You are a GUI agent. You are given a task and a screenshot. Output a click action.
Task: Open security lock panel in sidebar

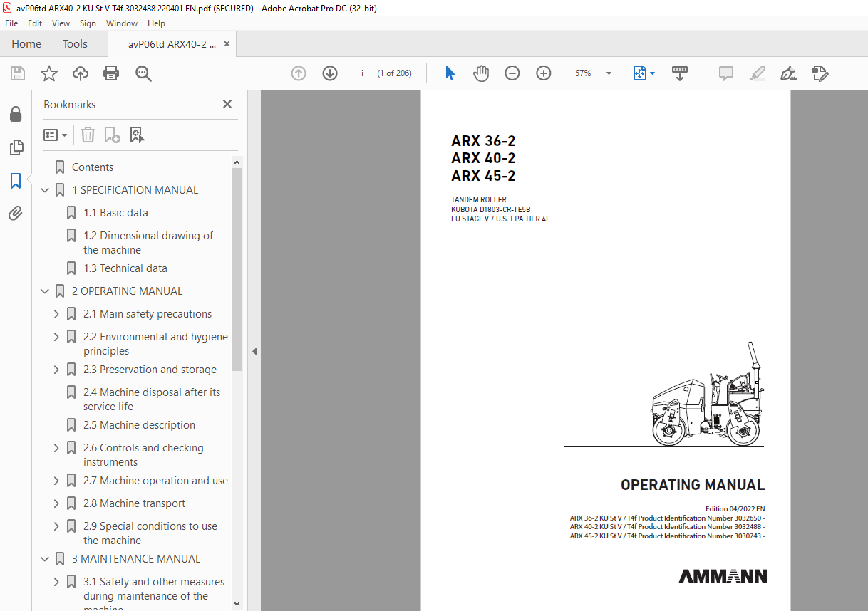tap(16, 115)
